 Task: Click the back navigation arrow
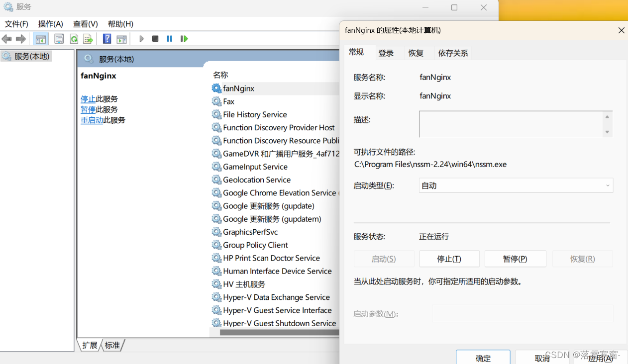point(6,39)
